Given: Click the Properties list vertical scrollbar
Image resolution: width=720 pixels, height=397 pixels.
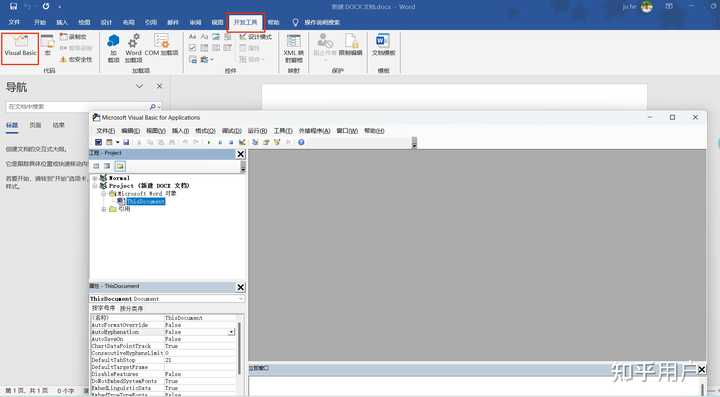Looking at the screenshot, I should coord(239,349).
